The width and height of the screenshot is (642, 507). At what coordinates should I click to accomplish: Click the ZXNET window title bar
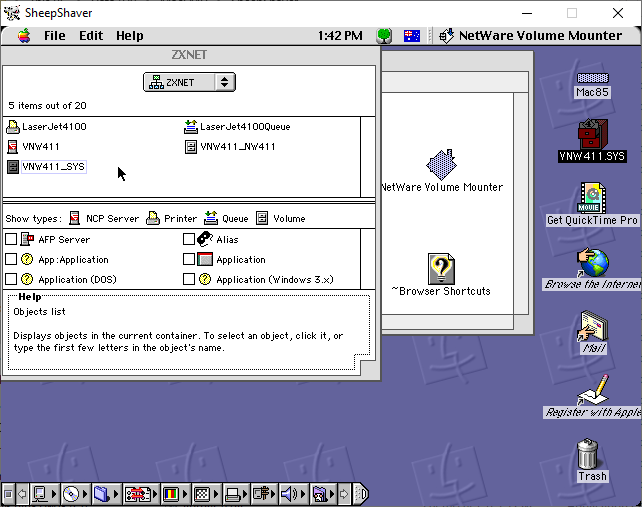[x=191, y=55]
